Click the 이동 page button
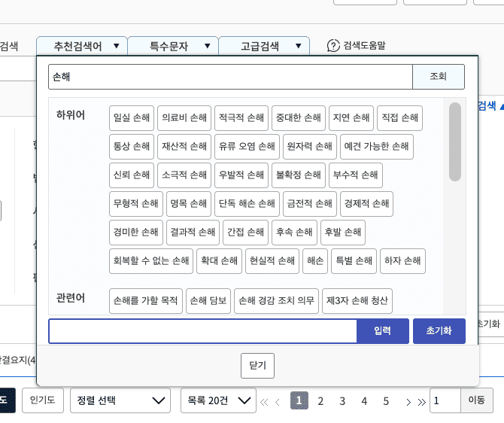The width and height of the screenshot is (504, 423). coord(477,400)
